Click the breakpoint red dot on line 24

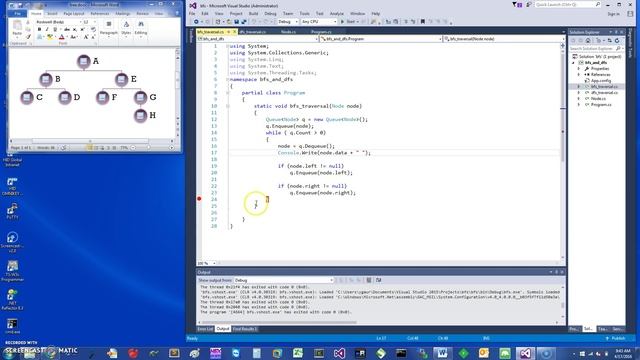[199, 199]
